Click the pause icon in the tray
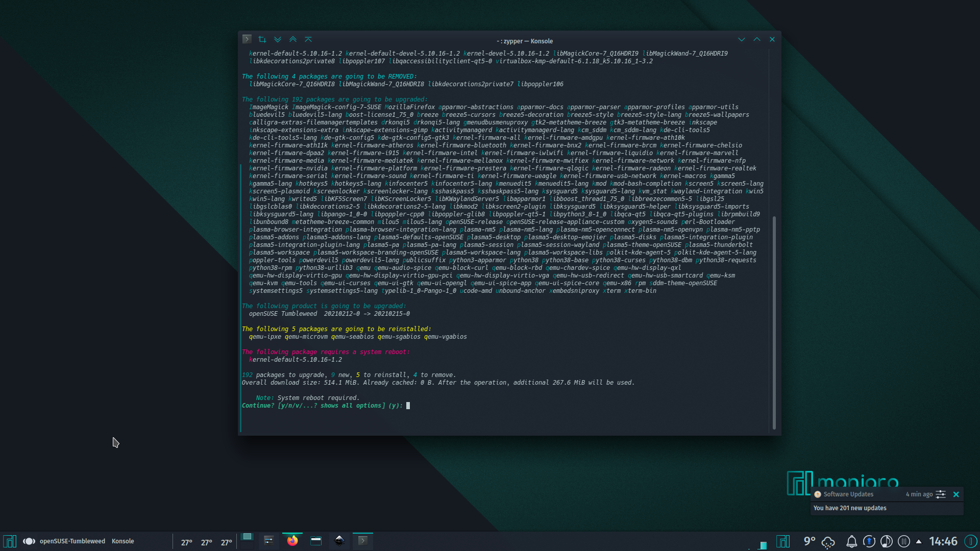This screenshot has width=980, height=551. [x=904, y=541]
